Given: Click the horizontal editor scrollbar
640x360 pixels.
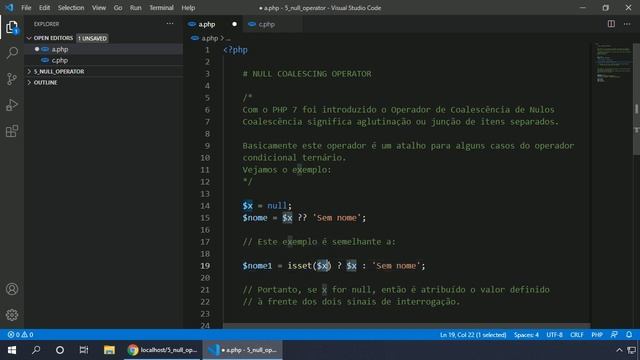Looking at the screenshot, I should coord(407,326).
